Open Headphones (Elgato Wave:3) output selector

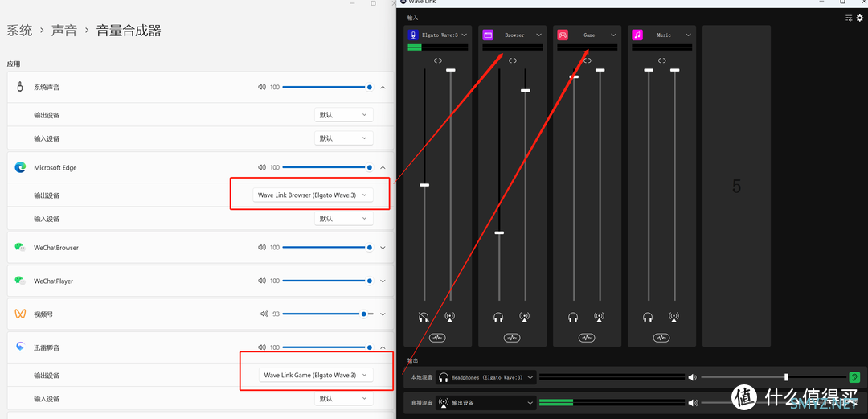486,377
